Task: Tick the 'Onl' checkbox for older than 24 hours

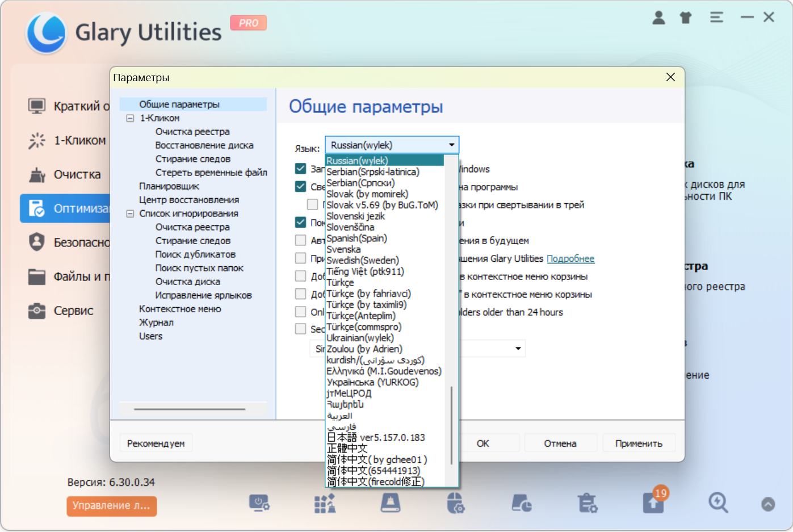Action: coord(301,312)
